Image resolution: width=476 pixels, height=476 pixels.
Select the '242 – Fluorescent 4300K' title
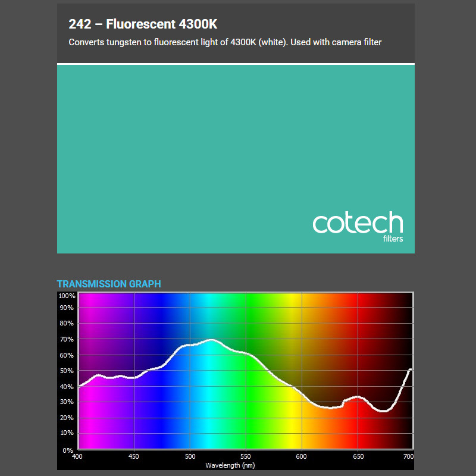tap(143, 24)
